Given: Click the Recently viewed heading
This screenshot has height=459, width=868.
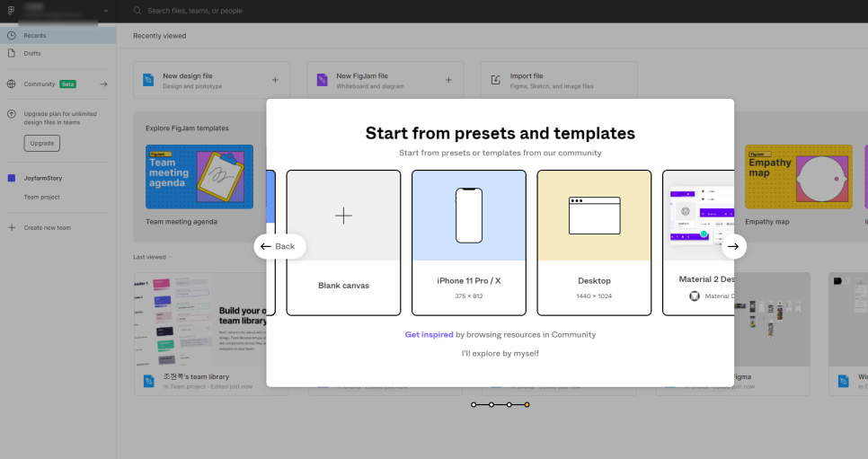Looking at the screenshot, I should click(159, 36).
